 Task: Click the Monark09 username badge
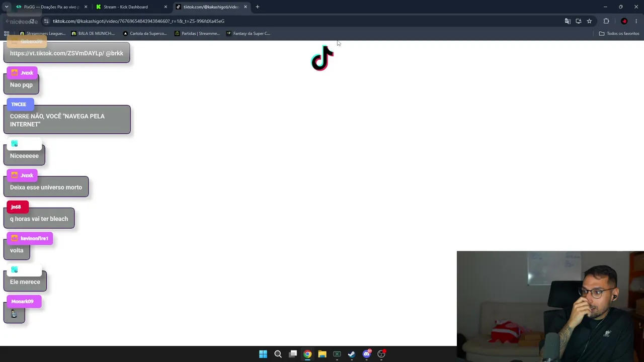(24, 301)
